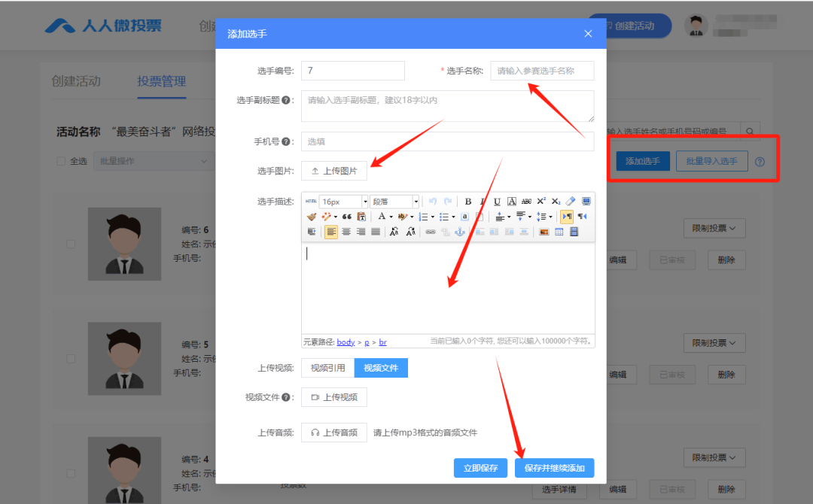Click the auto-typeset magic wand icon
The image size is (813, 504).
point(326,217)
